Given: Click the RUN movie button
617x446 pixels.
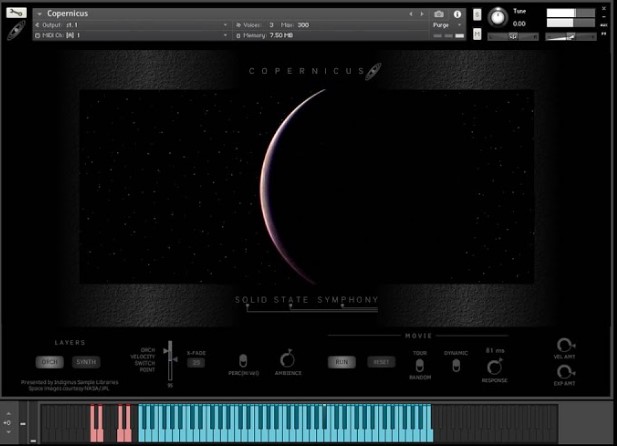Looking at the screenshot, I should pos(342,362).
